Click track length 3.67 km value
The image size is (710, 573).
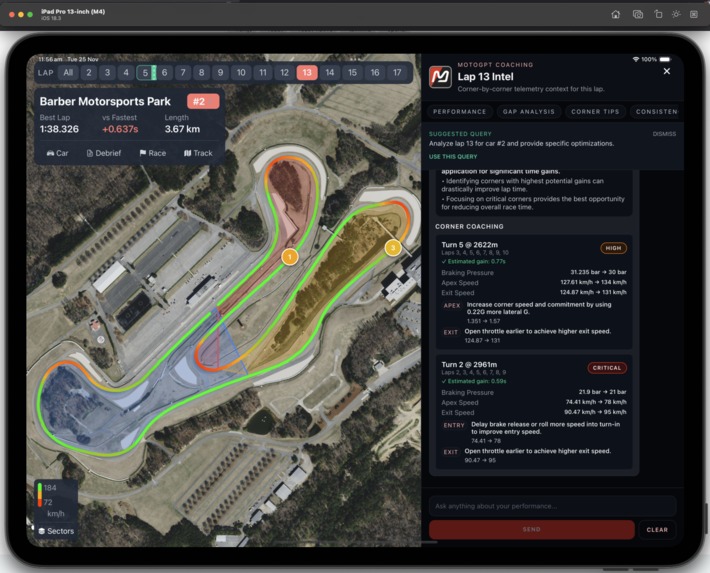tap(182, 129)
